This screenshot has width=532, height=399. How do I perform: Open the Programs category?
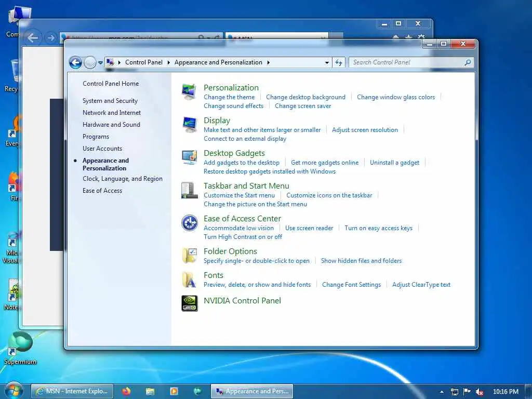[96, 137]
